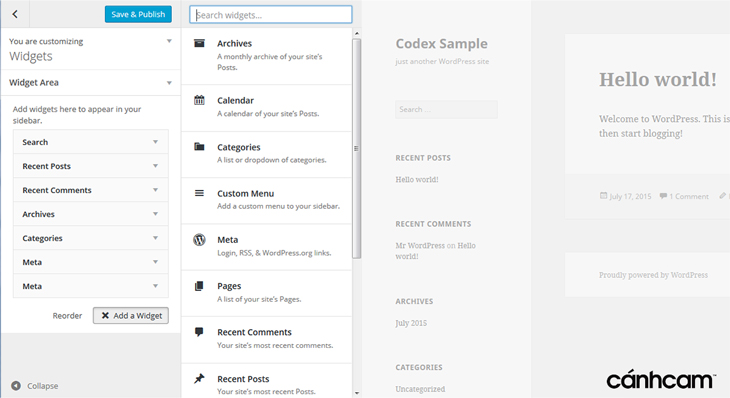Click the Archives widget box icon
The height and width of the screenshot is (398, 730).
pyautogui.click(x=199, y=43)
